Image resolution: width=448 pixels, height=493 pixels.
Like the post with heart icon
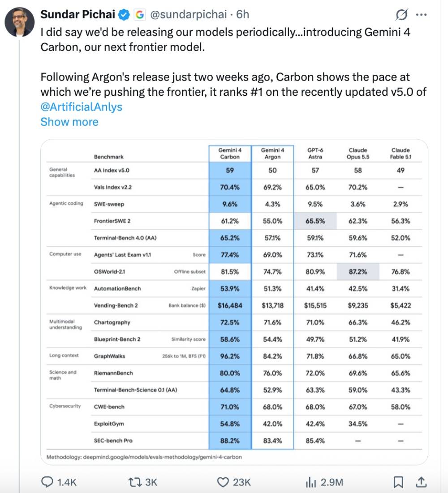click(223, 482)
